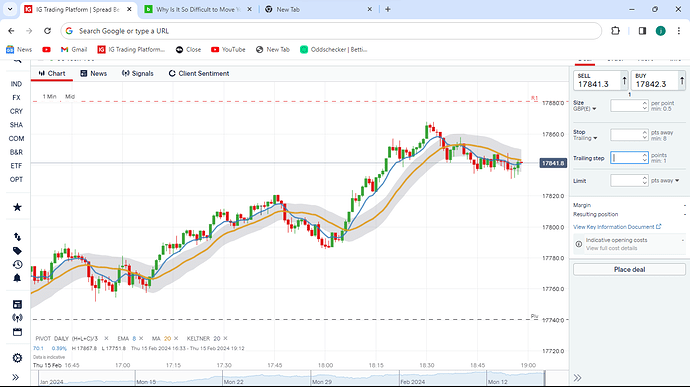Remove the EMA 8 indicator
The height and width of the screenshot is (387, 690).
[x=141, y=339]
